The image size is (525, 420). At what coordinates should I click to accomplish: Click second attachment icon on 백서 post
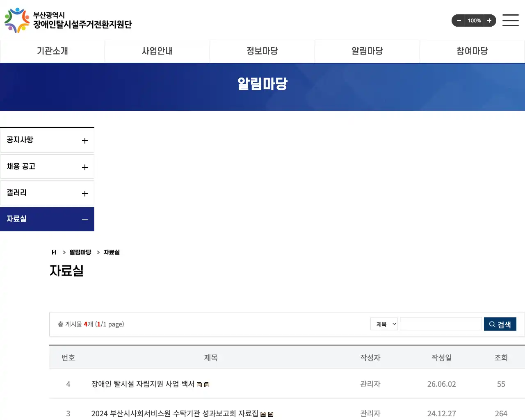tap(207, 385)
